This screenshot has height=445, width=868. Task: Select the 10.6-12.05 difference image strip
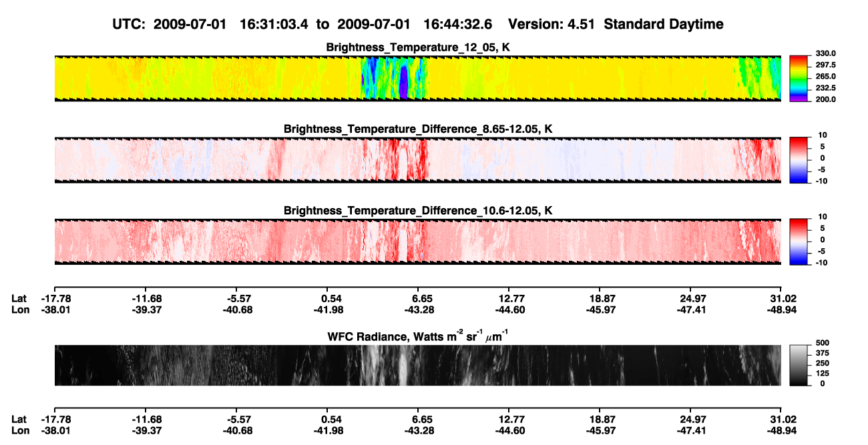pos(417,242)
